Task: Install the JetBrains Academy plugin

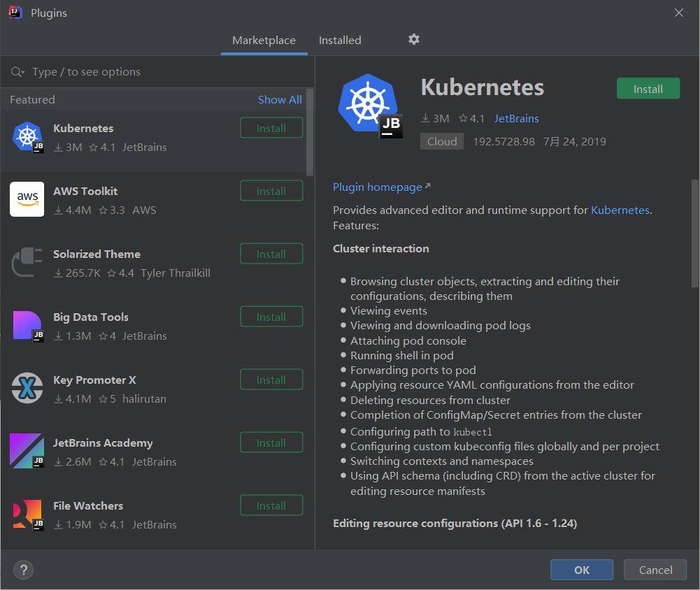Action: pyautogui.click(x=271, y=442)
